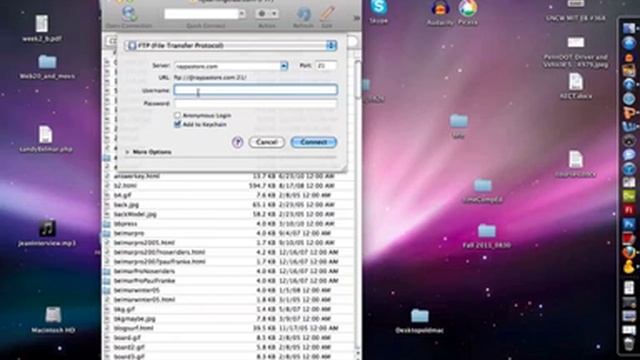Image resolution: width=640 pixels, height=360 pixels.
Task: Expand the More Options disclosure triangle
Action: point(127,152)
